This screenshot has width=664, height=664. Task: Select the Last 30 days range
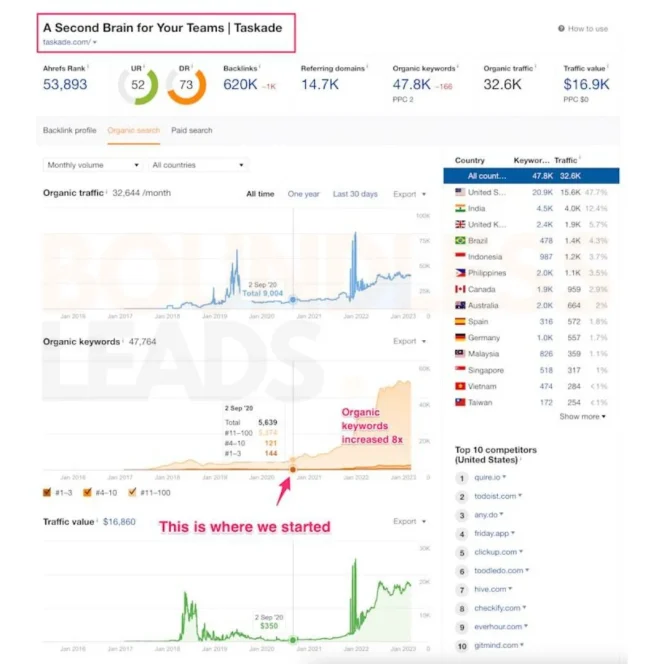point(355,194)
